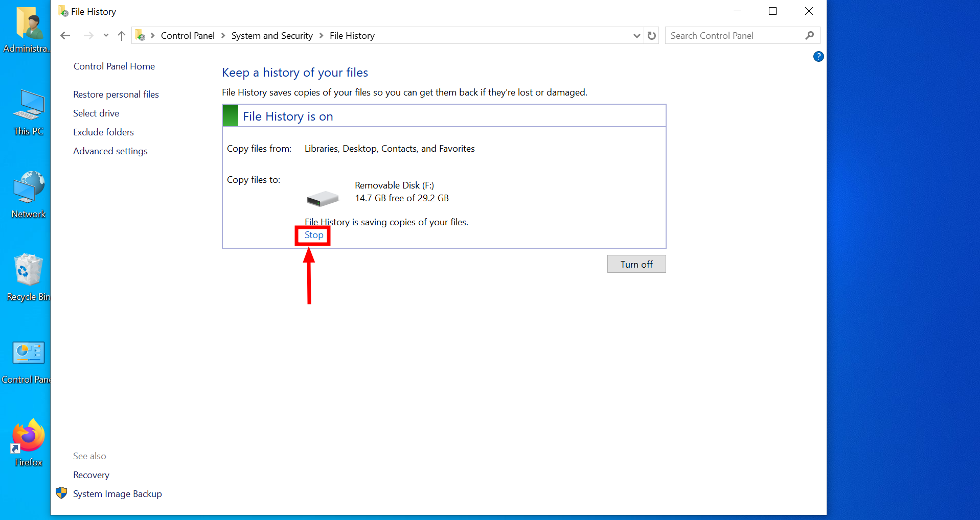
Task: Open the recent locations dropdown arrow
Action: pos(106,36)
